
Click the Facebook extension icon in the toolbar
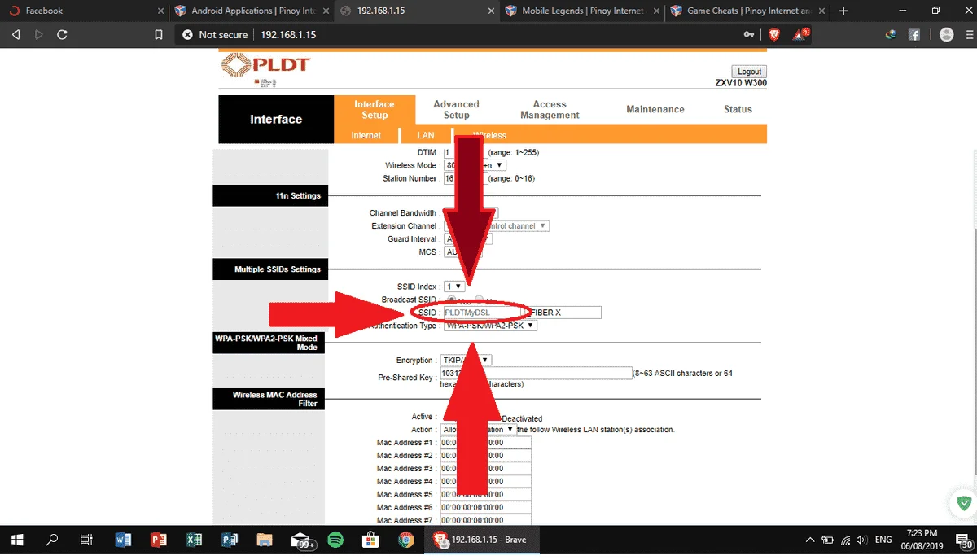coord(914,35)
